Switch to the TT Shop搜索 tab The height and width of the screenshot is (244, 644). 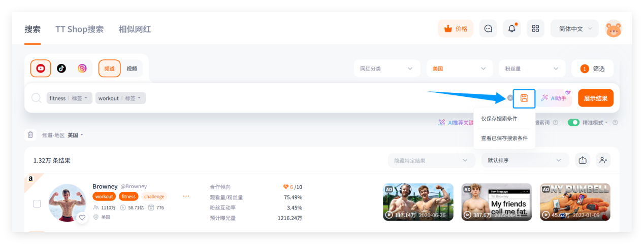point(79,29)
